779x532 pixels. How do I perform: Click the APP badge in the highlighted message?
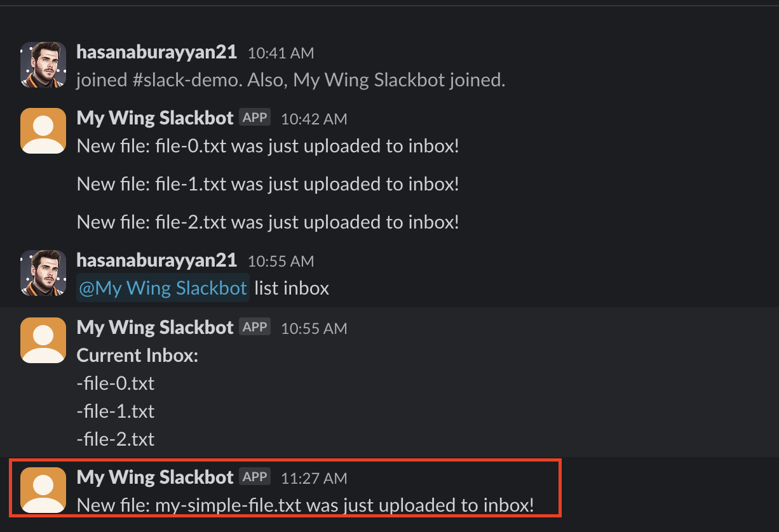tap(254, 476)
